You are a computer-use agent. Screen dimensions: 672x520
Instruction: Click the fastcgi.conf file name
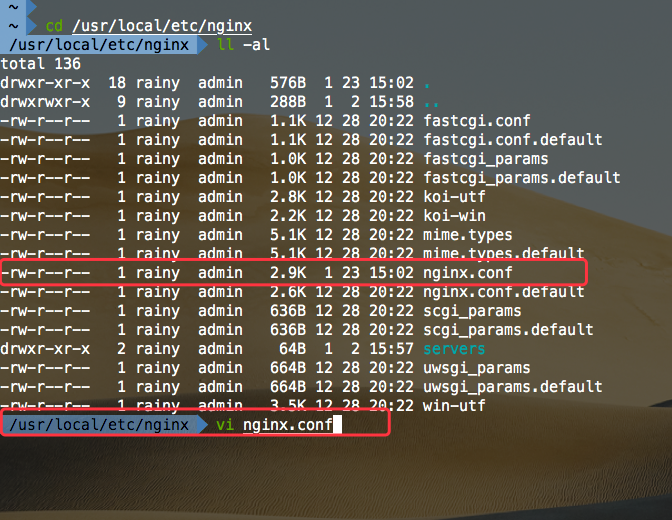click(477, 121)
